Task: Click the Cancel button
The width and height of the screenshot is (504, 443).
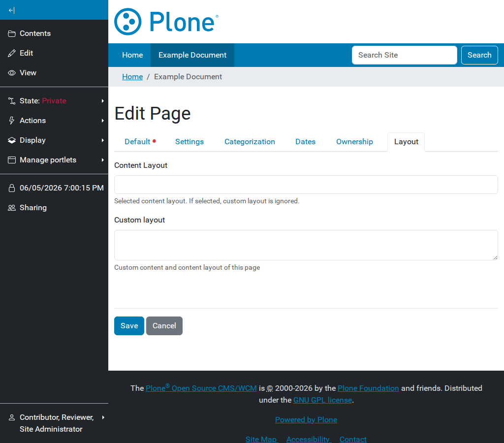Action: (164, 326)
